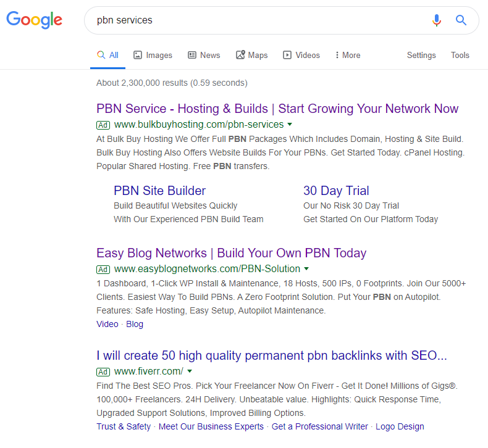Click 'Build Beautiful Websites Quickly' description text
This screenshot has width=488, height=448.
[x=175, y=205]
